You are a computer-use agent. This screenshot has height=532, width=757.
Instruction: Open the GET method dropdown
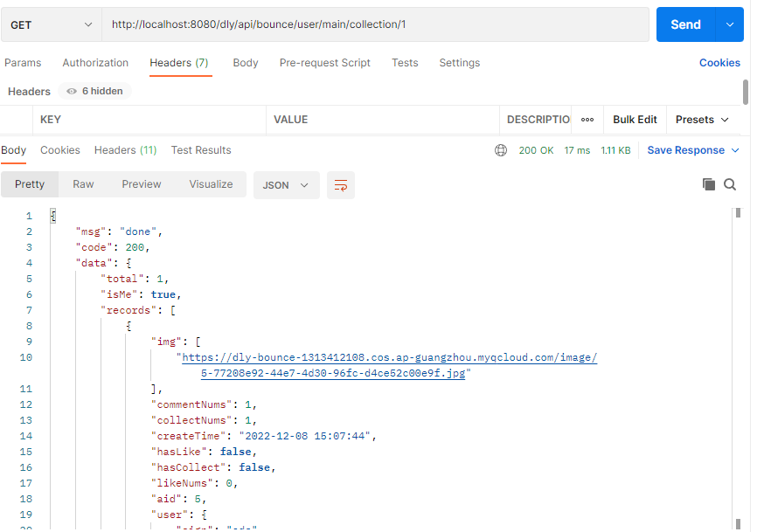(51, 25)
